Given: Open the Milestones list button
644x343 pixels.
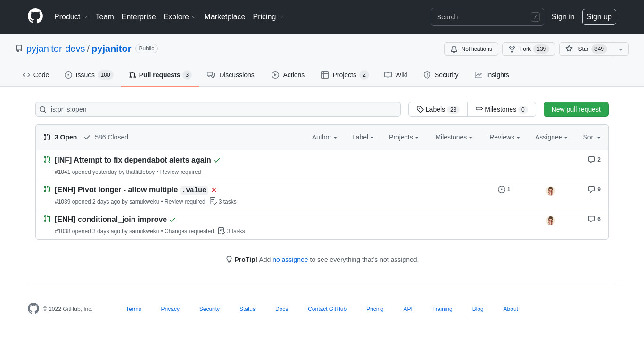Looking at the screenshot, I should 502,109.
